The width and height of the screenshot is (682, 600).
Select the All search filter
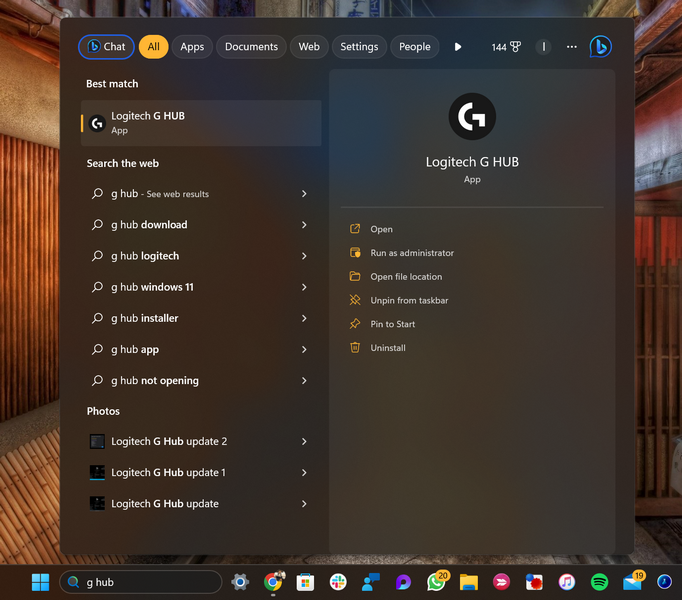[154, 47]
